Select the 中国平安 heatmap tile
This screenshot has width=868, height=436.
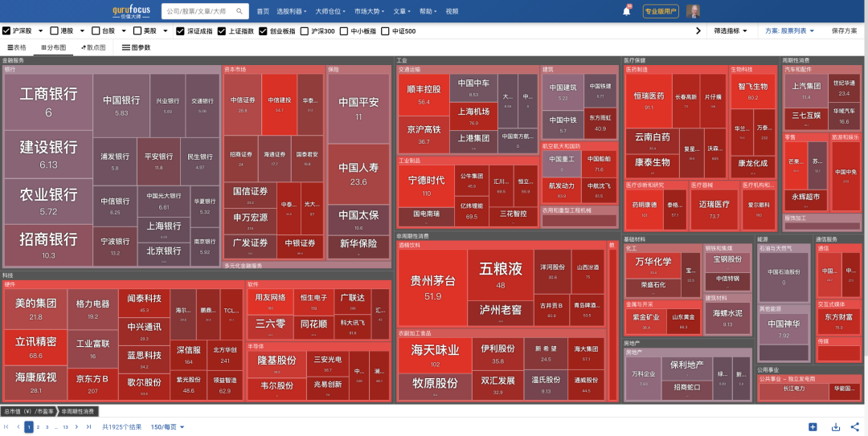point(358,108)
